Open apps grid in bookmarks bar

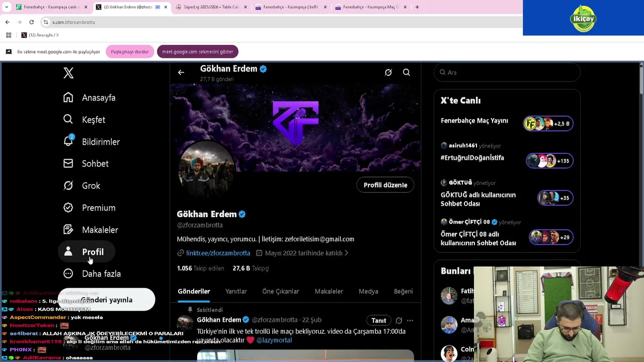click(x=9, y=35)
